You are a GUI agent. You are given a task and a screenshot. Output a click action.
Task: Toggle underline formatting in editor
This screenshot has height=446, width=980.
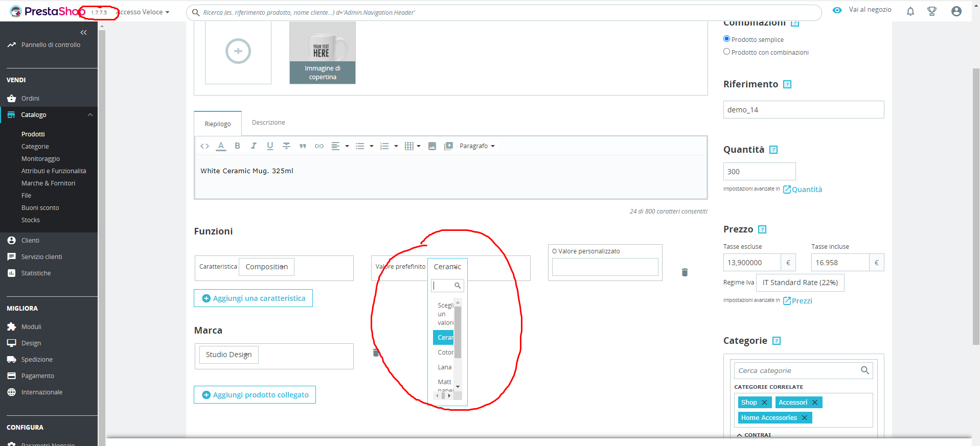(270, 146)
